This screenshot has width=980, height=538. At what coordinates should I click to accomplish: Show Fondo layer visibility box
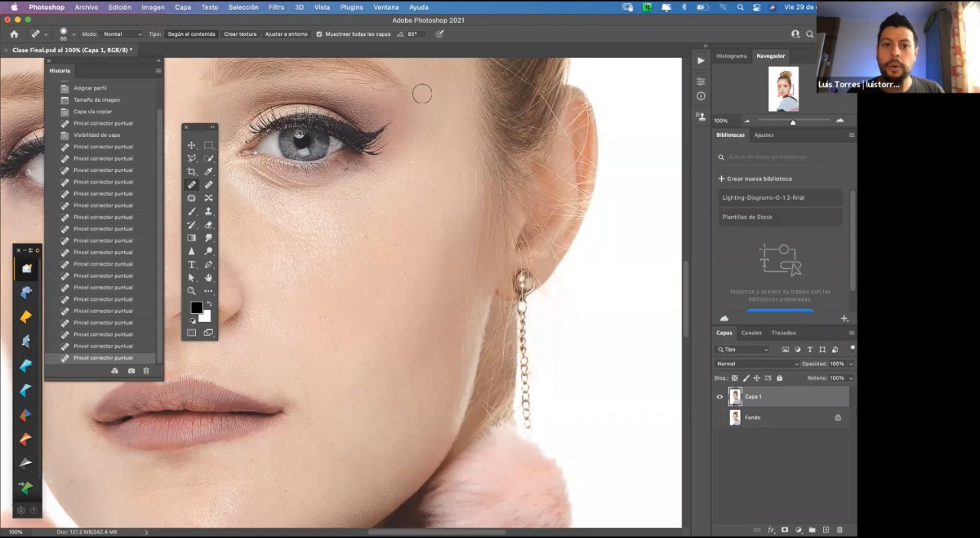click(720, 418)
